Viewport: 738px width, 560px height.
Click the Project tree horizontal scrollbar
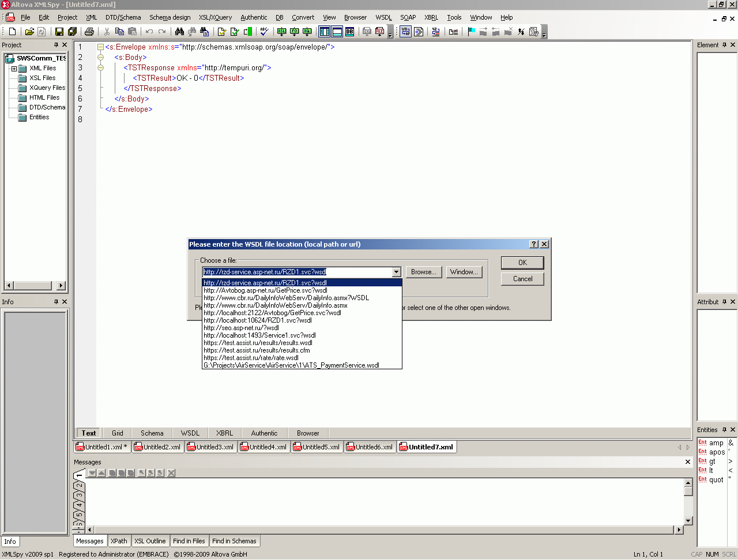35,285
